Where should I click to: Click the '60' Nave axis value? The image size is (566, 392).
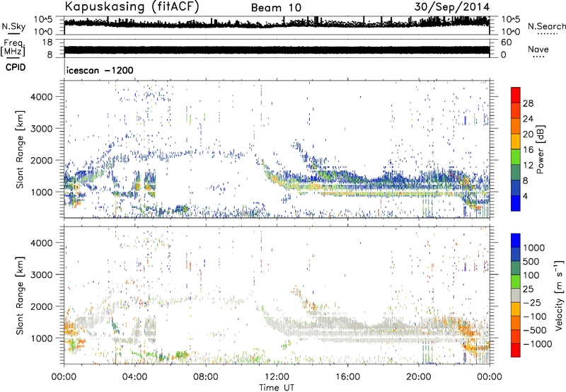coord(506,42)
